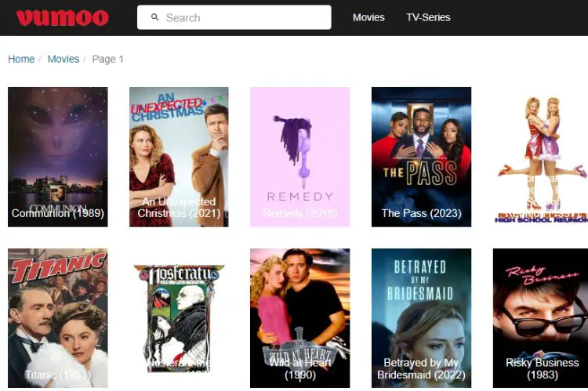This screenshot has width=588, height=391.
Task: Open the TV-Series menu item
Action: [x=428, y=17]
